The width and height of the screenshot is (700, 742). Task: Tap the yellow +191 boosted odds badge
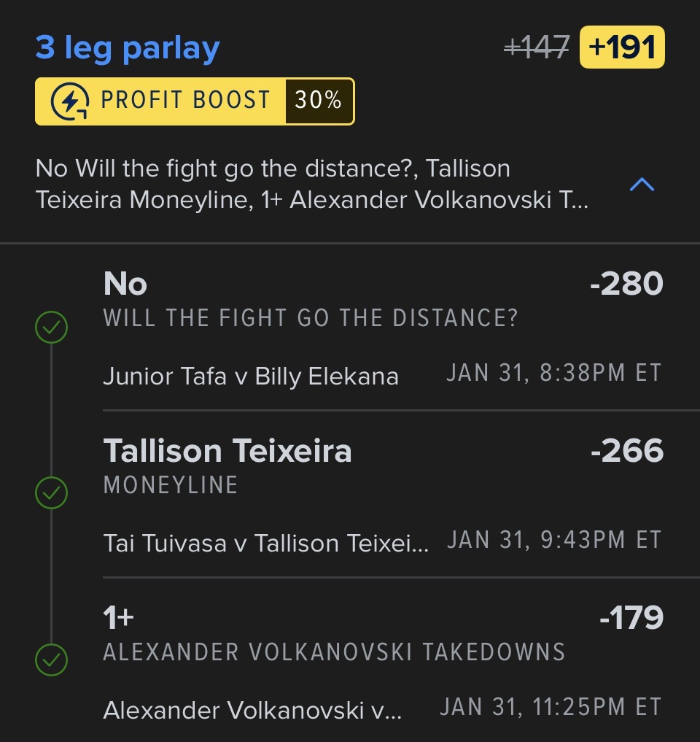pyautogui.click(x=622, y=47)
